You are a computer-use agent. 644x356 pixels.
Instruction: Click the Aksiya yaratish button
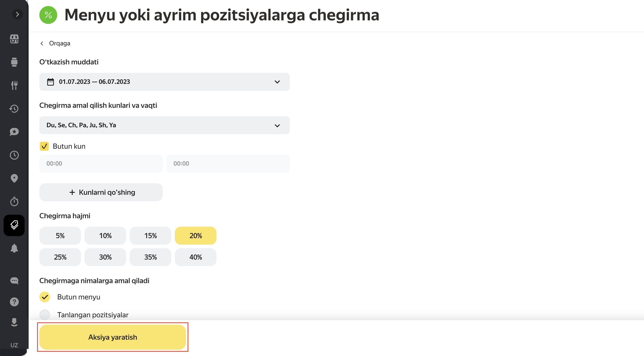113,337
